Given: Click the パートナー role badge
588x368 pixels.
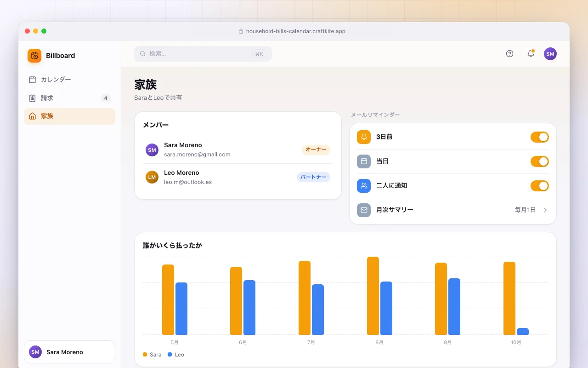Looking at the screenshot, I should click(x=313, y=177).
